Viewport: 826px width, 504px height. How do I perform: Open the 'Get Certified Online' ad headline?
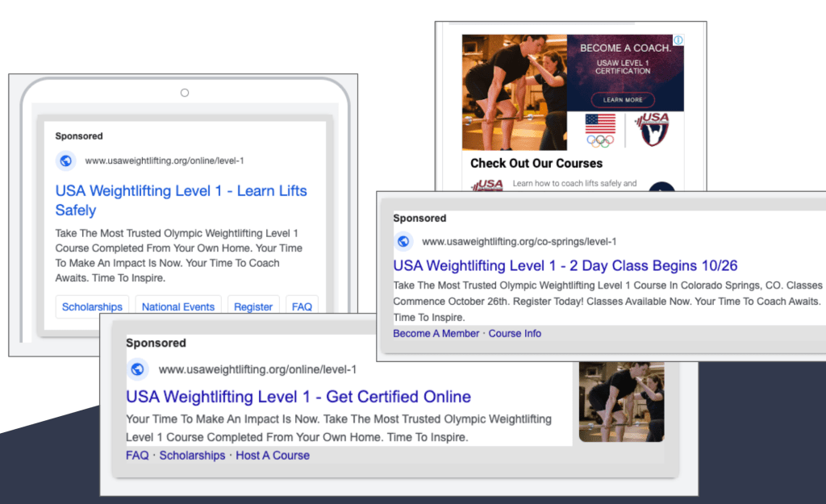298,397
